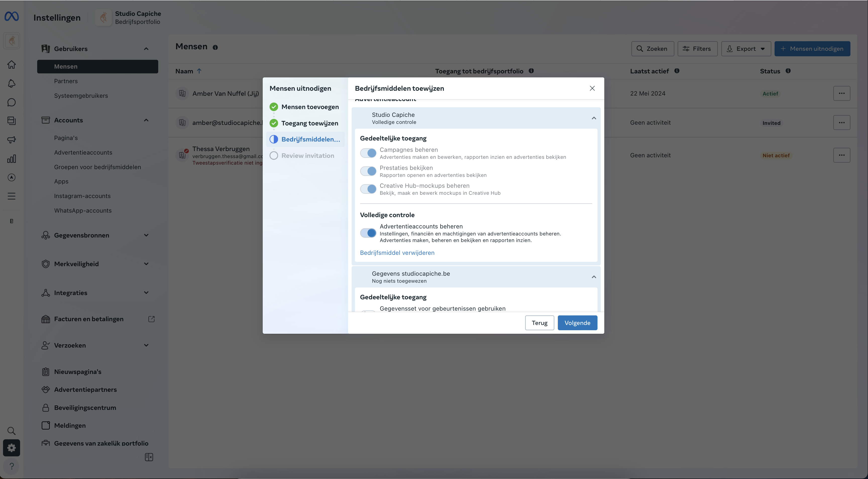
Task: Toggle Prestaties bekijken switch
Action: pyautogui.click(x=368, y=171)
